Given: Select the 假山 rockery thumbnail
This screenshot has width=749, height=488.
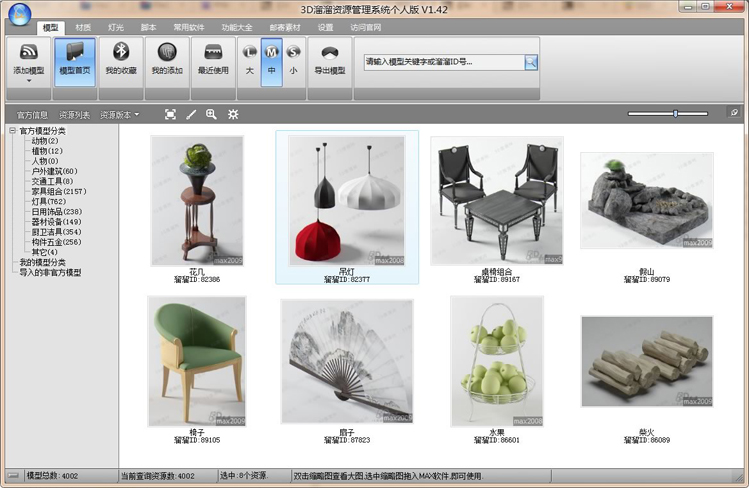Looking at the screenshot, I should 647,201.
